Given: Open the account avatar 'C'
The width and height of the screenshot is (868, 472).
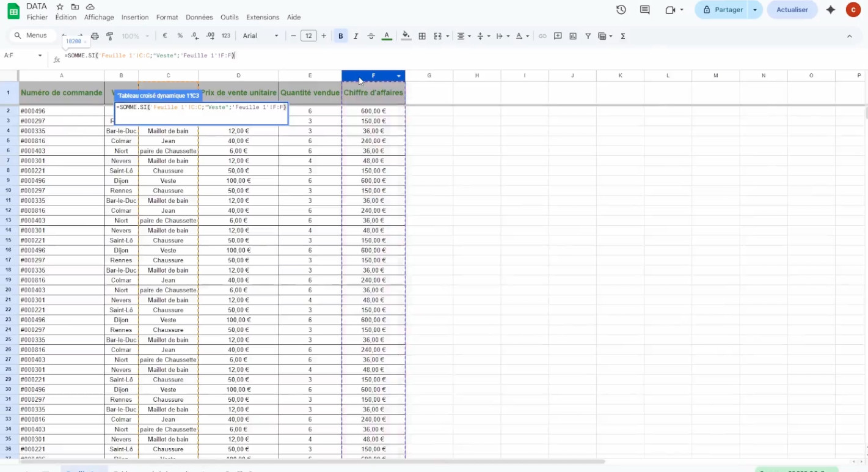Looking at the screenshot, I should click(853, 10).
